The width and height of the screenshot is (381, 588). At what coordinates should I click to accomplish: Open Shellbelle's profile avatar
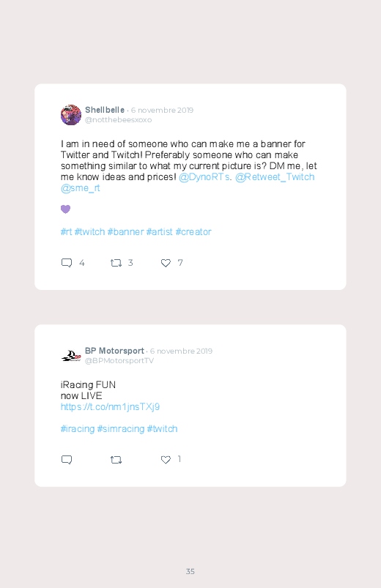tap(71, 115)
